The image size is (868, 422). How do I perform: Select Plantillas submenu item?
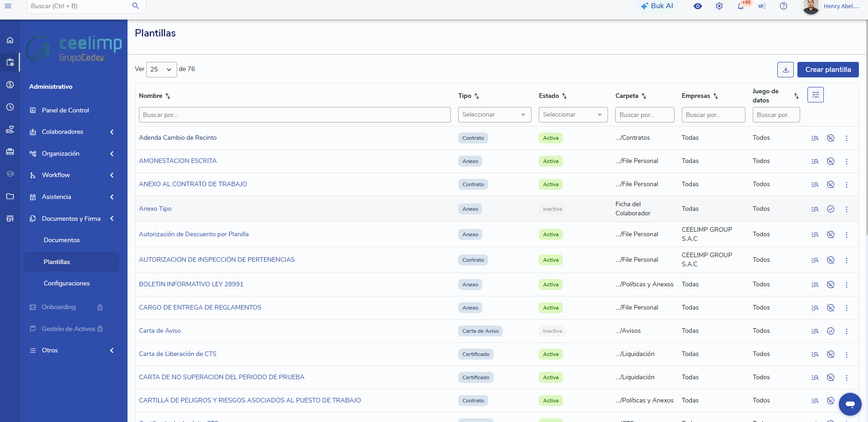71,262
